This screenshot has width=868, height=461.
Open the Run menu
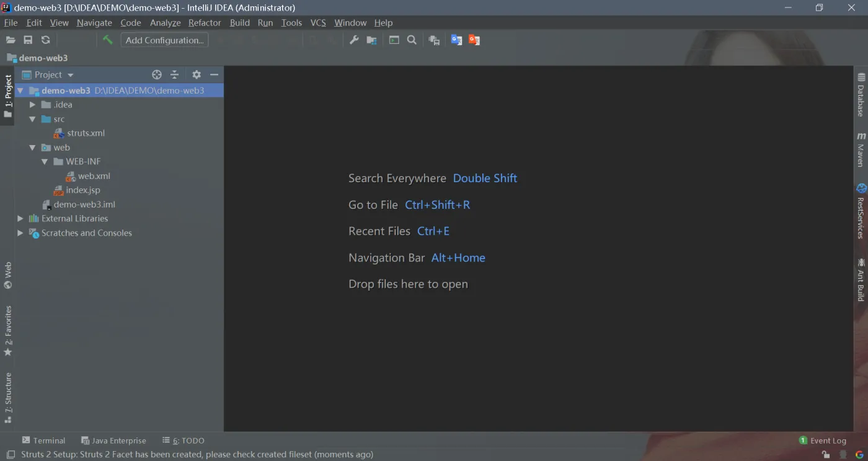(x=265, y=23)
